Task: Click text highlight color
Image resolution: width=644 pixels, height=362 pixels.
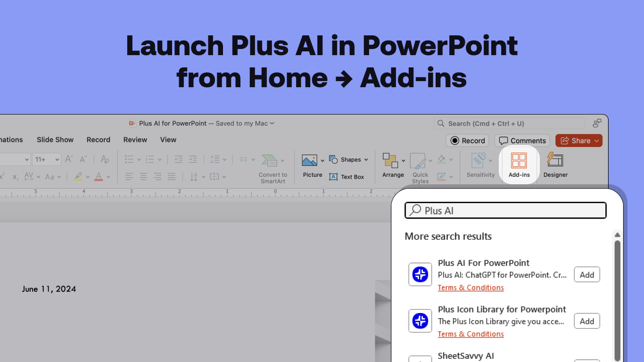Action: pyautogui.click(x=78, y=177)
